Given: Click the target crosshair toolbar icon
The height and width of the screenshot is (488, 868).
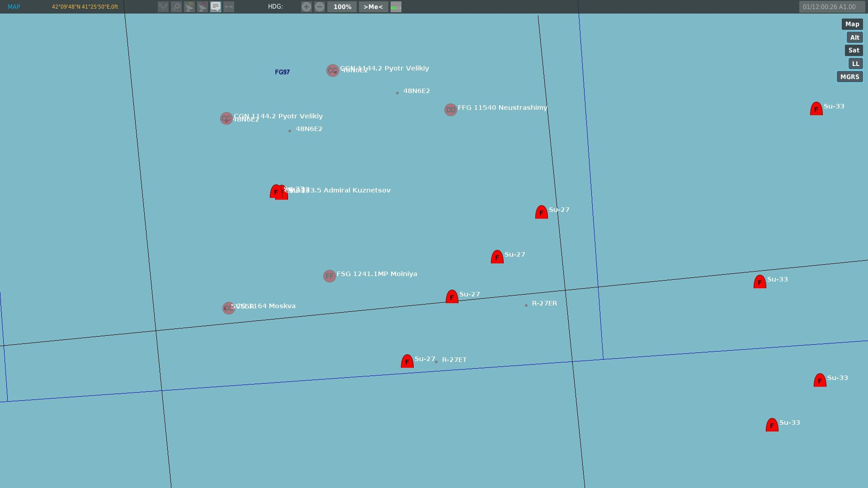Looking at the screenshot, I should point(176,7).
